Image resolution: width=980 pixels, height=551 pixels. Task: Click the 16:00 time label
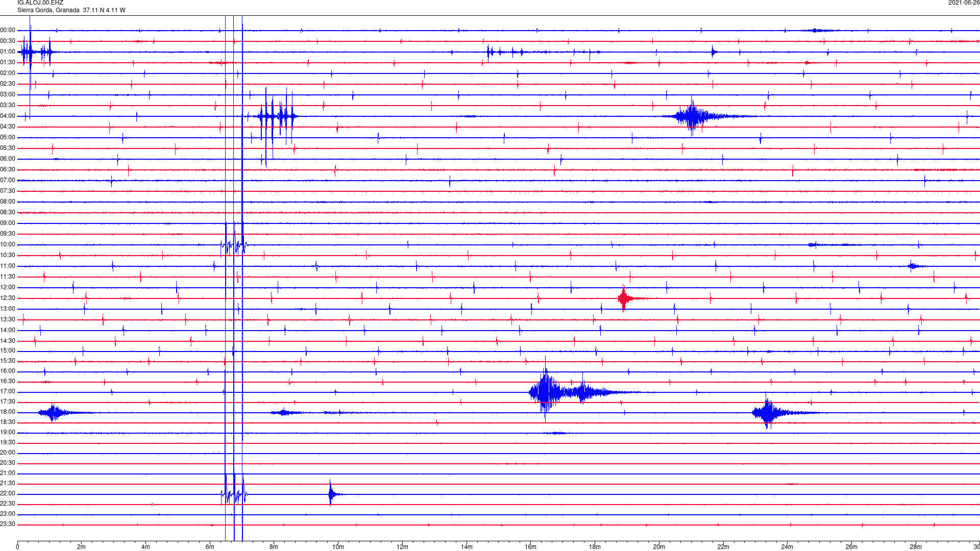tap(8, 371)
